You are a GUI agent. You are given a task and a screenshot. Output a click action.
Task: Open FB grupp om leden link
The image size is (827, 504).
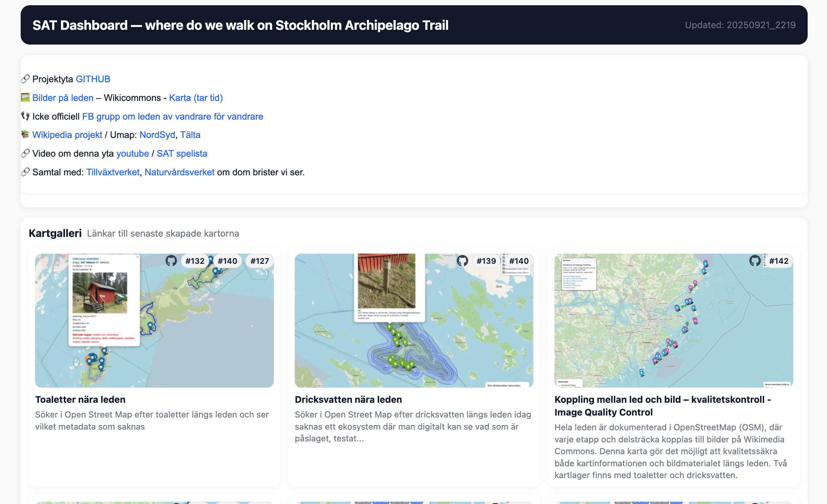(x=172, y=116)
